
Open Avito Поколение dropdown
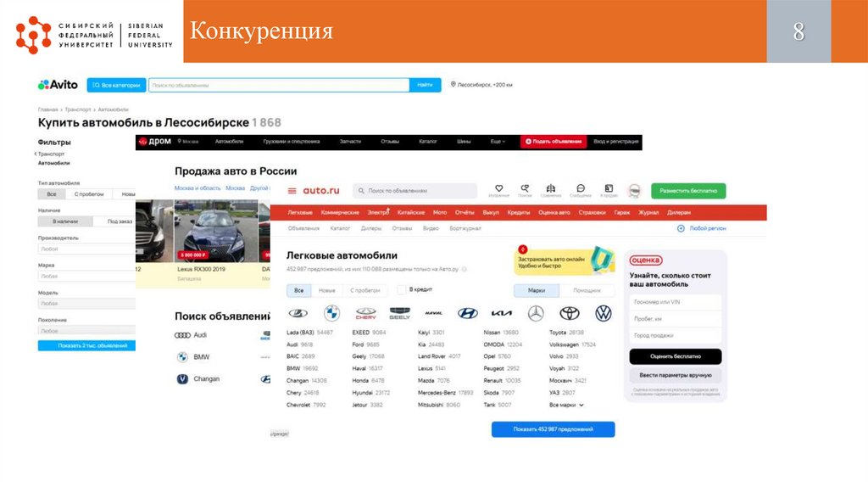tap(87, 330)
